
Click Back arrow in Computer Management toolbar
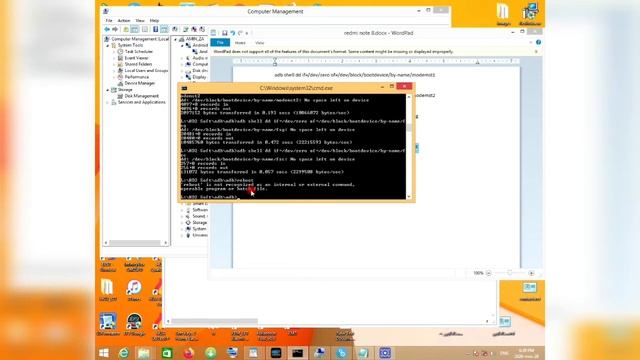tap(107, 29)
